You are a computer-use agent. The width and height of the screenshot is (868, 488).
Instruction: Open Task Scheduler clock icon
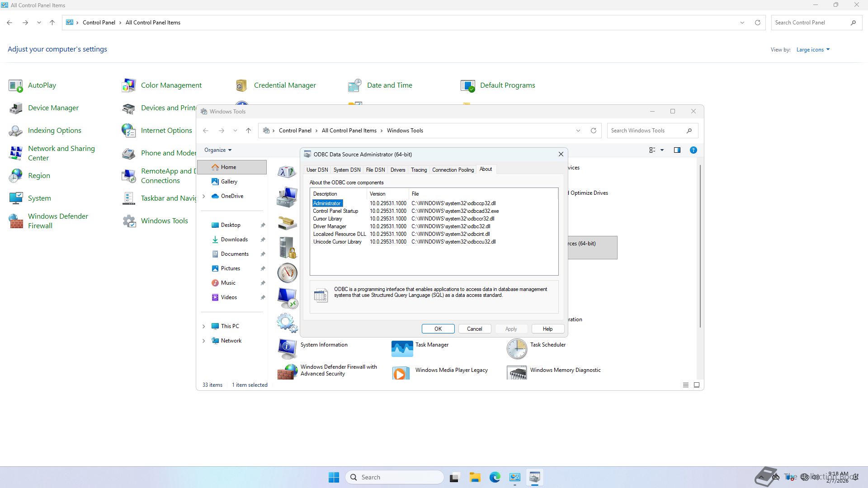click(516, 348)
